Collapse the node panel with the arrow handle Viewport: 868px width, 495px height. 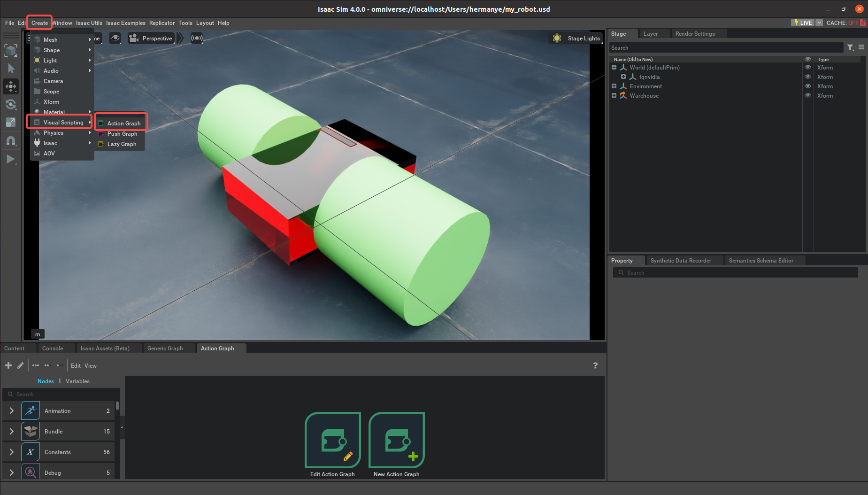point(122,427)
